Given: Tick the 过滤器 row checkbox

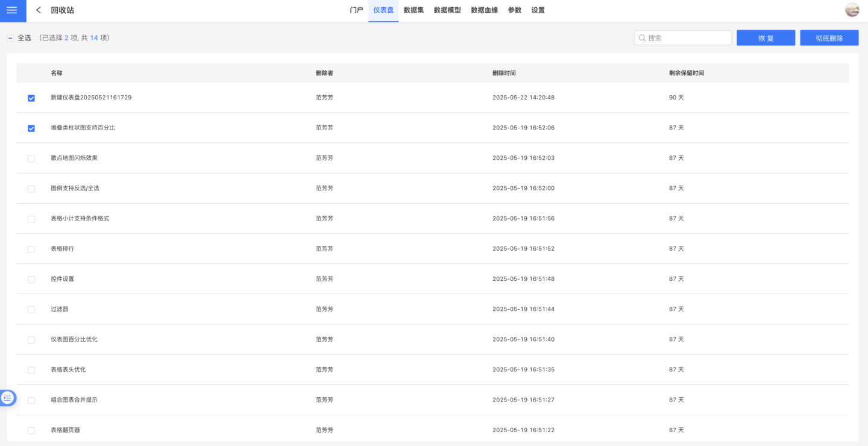Looking at the screenshot, I should click(x=31, y=310).
